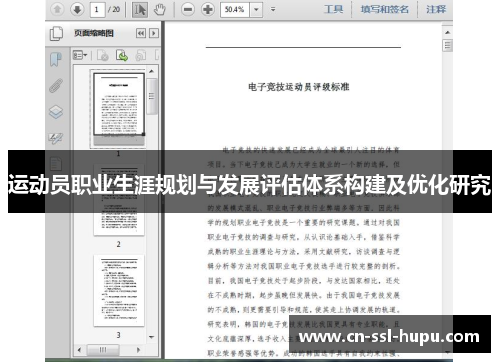
Task: Click the 页面缩略图 panel header label
Action: pyautogui.click(x=94, y=33)
